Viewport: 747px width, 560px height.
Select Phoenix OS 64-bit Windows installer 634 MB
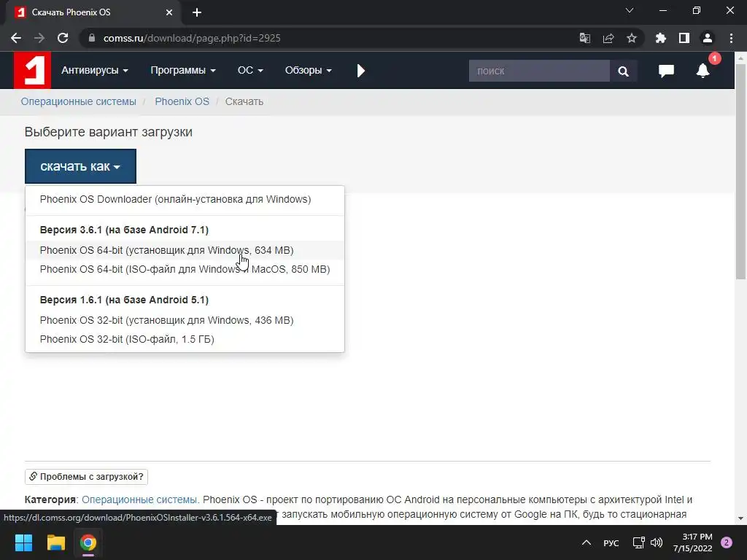click(x=185, y=250)
